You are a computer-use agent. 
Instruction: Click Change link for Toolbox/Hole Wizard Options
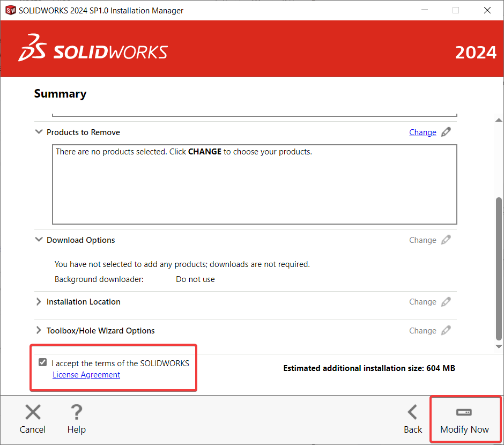(x=423, y=331)
